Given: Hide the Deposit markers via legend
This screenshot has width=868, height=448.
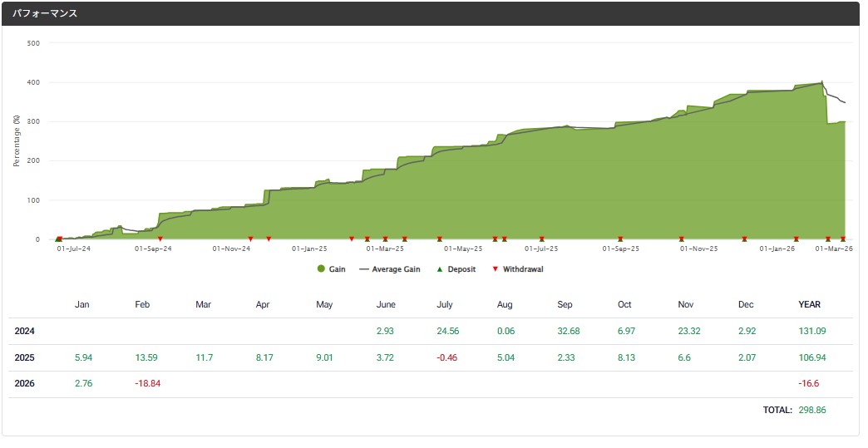Looking at the screenshot, I should [456, 269].
